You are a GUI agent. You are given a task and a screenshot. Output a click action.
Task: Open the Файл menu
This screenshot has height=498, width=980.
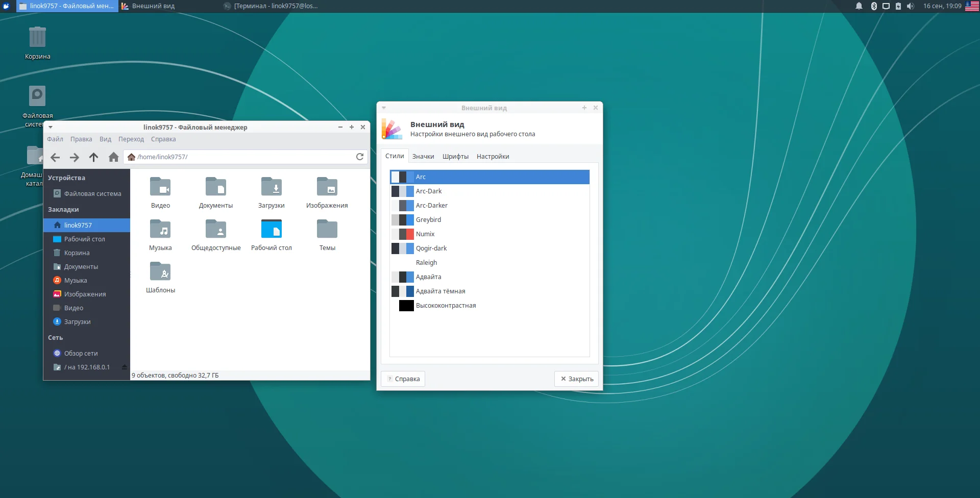click(55, 139)
